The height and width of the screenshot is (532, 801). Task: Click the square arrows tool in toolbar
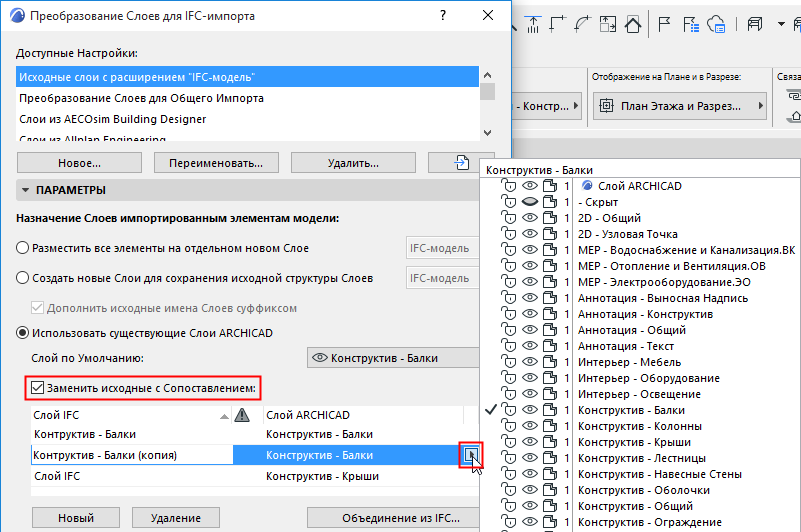click(x=607, y=24)
